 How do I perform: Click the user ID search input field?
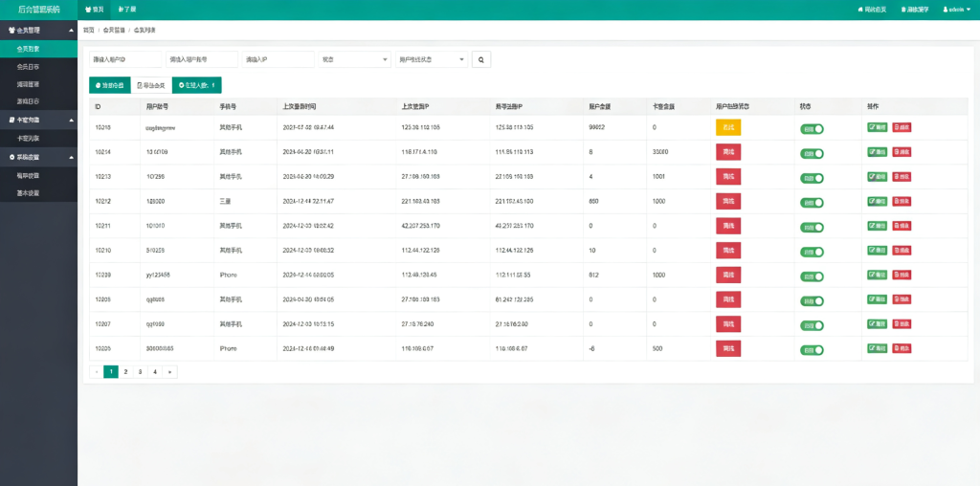125,59
